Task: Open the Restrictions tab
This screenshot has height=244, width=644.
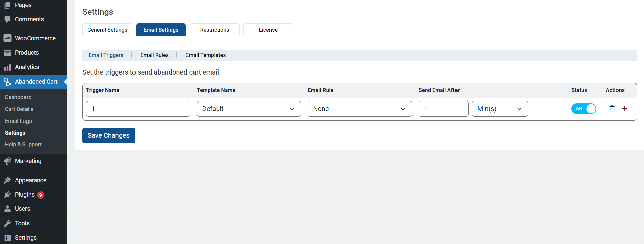Action: [215, 30]
